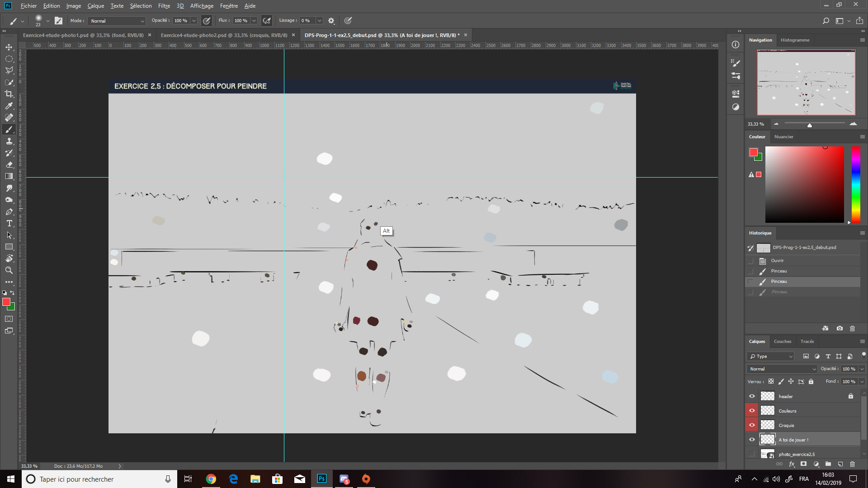This screenshot has width=868, height=488.
Task: Toggle visibility of the 'A toi de jouer !' layer
Action: click(752, 439)
